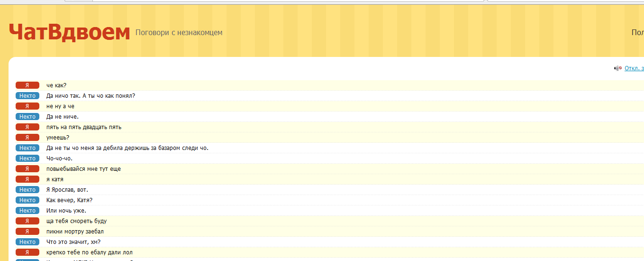
Task: Click the ЧатВдвоем site logo
Action: coord(69,32)
